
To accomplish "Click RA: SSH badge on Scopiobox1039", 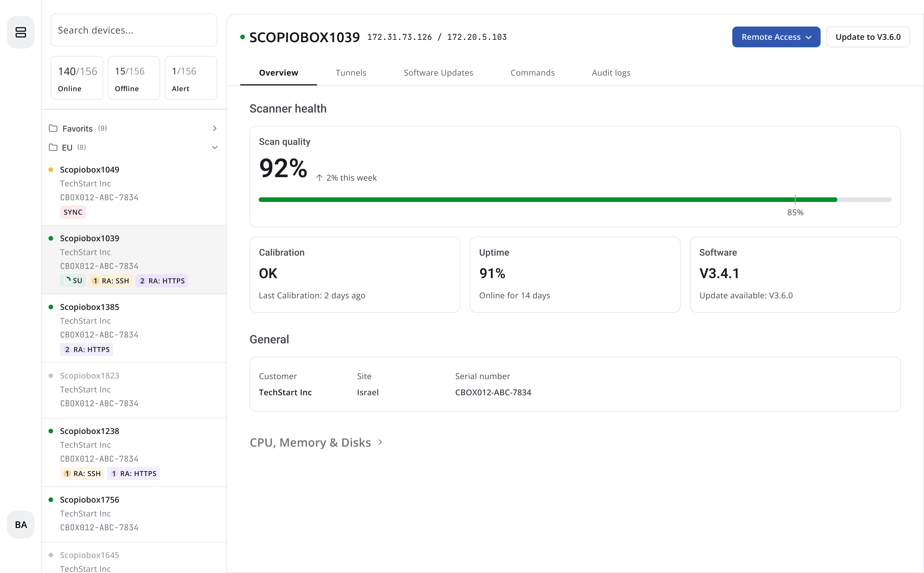I will (x=111, y=281).
